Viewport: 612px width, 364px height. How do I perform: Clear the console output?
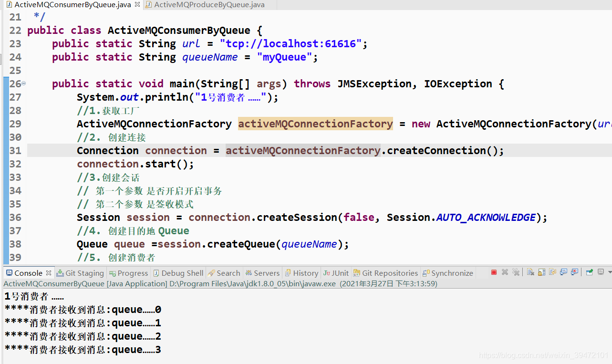530,272
